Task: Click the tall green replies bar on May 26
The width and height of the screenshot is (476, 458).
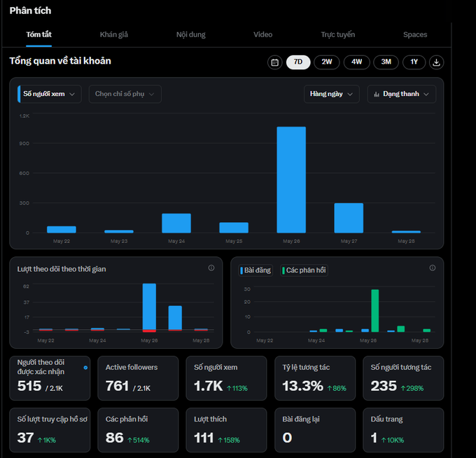Action: point(375,311)
